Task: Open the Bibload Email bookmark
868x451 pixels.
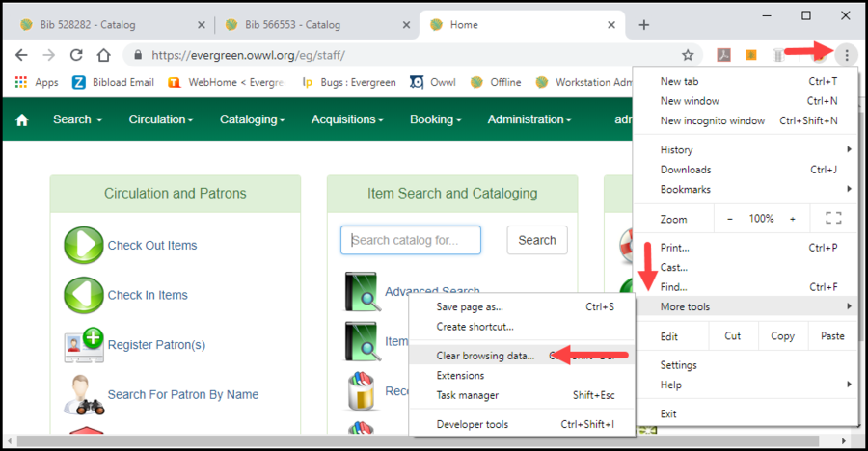Action: (114, 82)
